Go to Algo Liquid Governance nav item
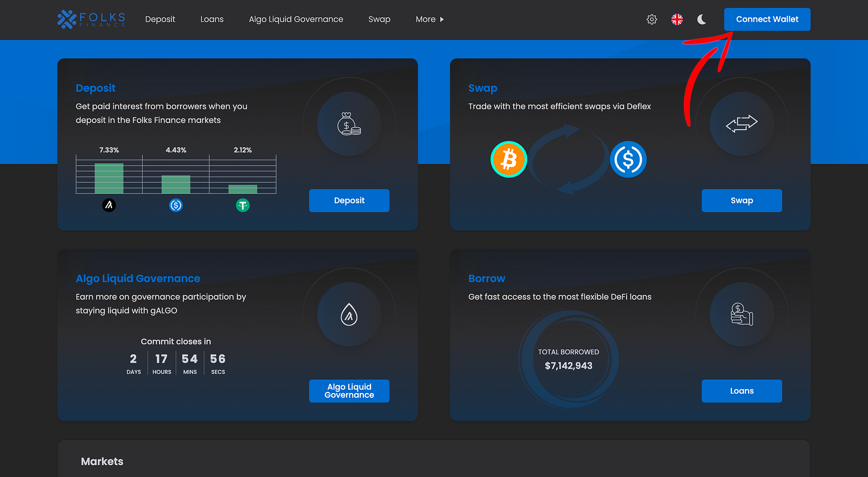868x477 pixels. [x=296, y=20]
